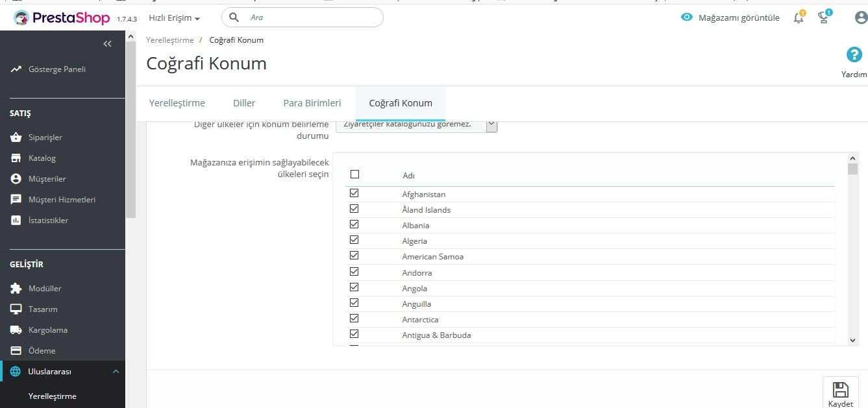Viewport: 868px width, 408px height.
Task: Click the Yardım help icon
Action: [854, 55]
